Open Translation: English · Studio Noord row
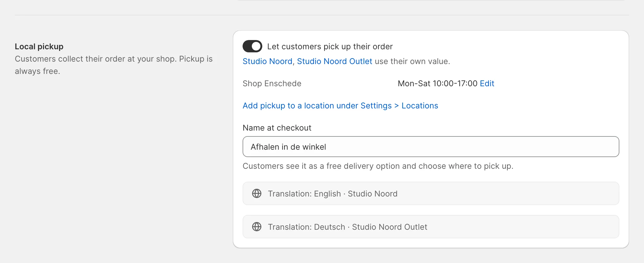644x263 pixels. point(431,193)
